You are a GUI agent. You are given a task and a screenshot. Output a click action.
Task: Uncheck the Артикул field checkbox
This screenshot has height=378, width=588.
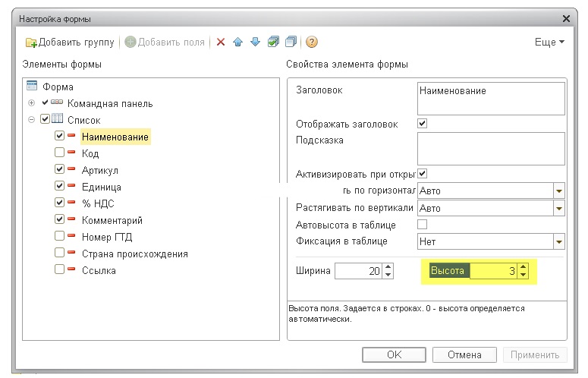click(60, 169)
